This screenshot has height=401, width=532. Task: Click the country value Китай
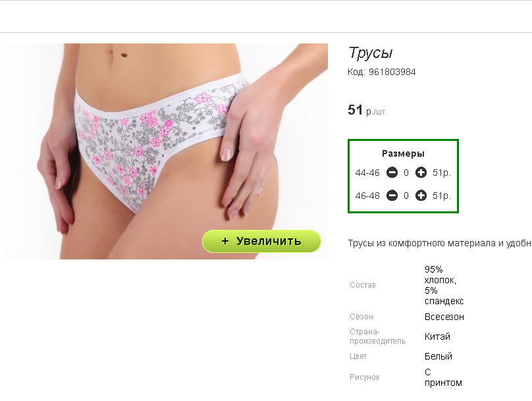[x=437, y=336]
